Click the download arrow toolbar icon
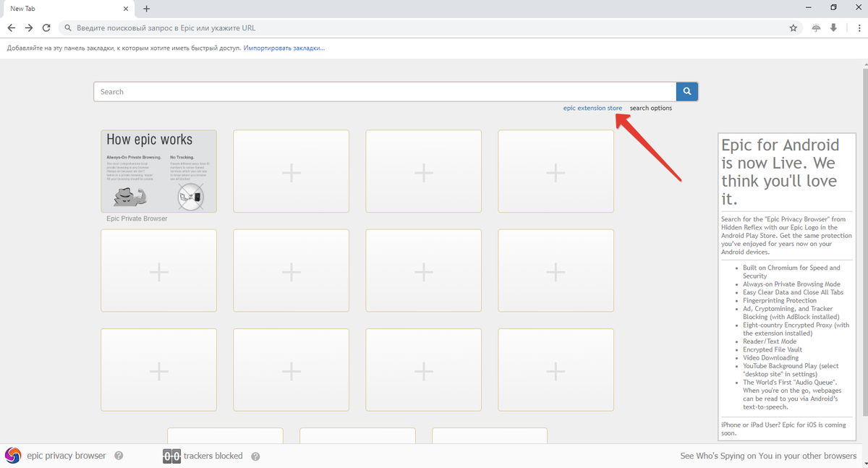The width and height of the screenshot is (868, 468). click(x=833, y=28)
